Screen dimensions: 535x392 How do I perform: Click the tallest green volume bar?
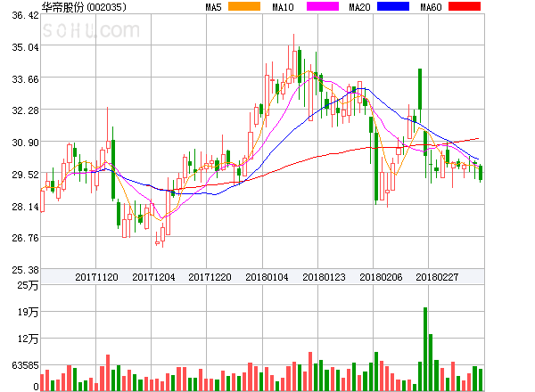425,349
